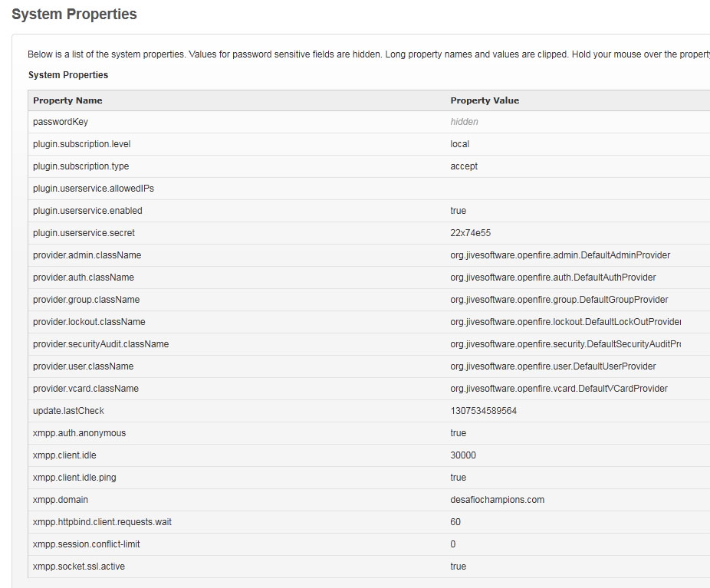
Task: Click the DefaultLockOutProvider class value
Action: pyautogui.click(x=566, y=321)
